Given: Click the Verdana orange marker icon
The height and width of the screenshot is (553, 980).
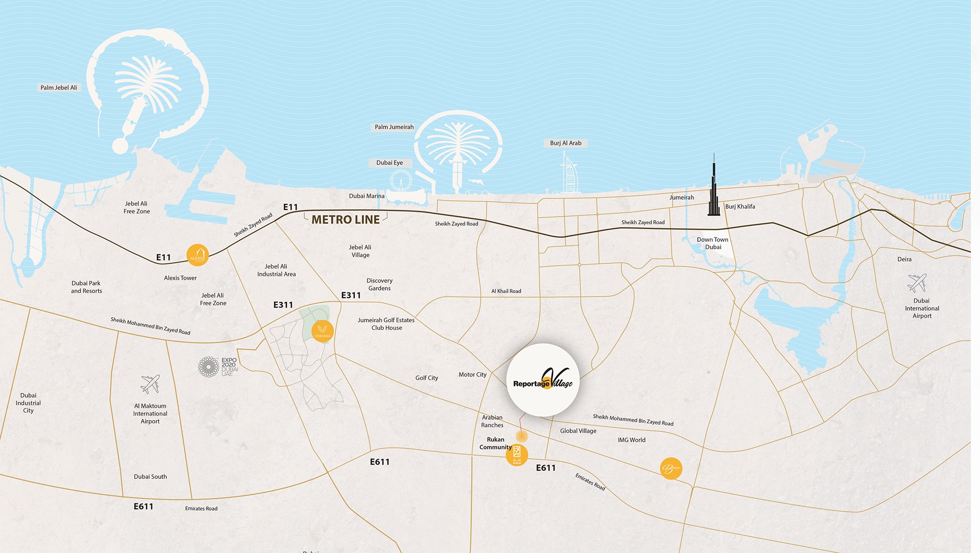Looking at the screenshot, I should 323,331.
